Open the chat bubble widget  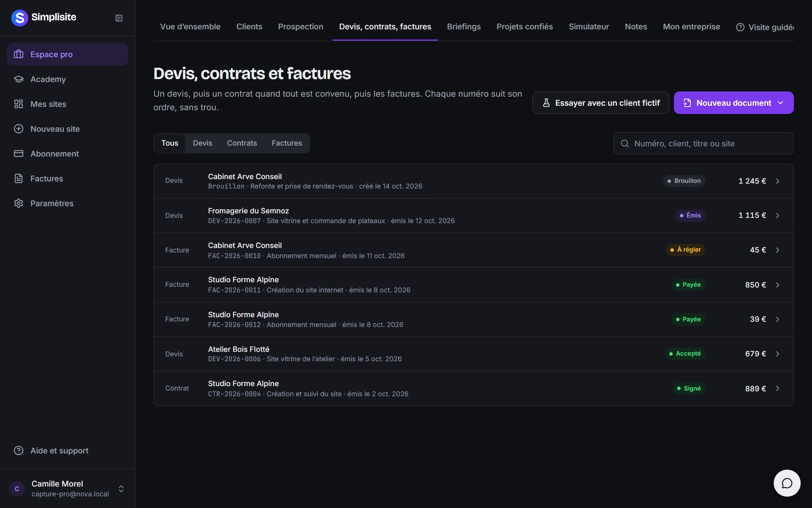787,483
